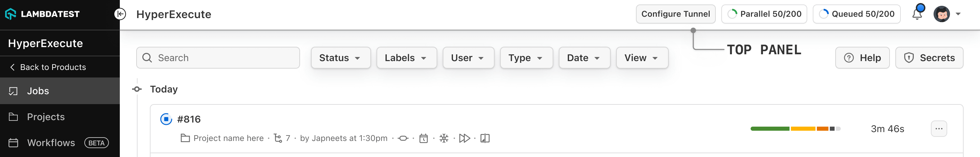
Task: Click the snowflake icon in job #816 row
Action: [x=444, y=138]
